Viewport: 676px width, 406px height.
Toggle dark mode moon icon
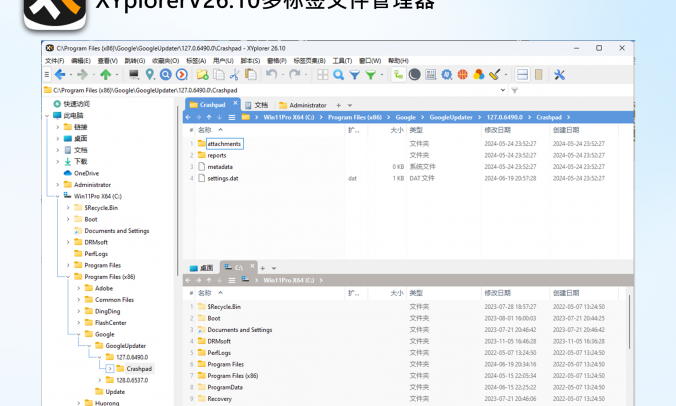(414, 75)
